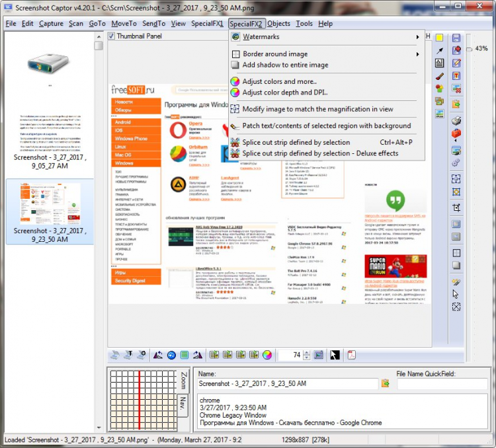The image size is (496, 448).
Task: Open the Capture menu
Action: coord(51,24)
